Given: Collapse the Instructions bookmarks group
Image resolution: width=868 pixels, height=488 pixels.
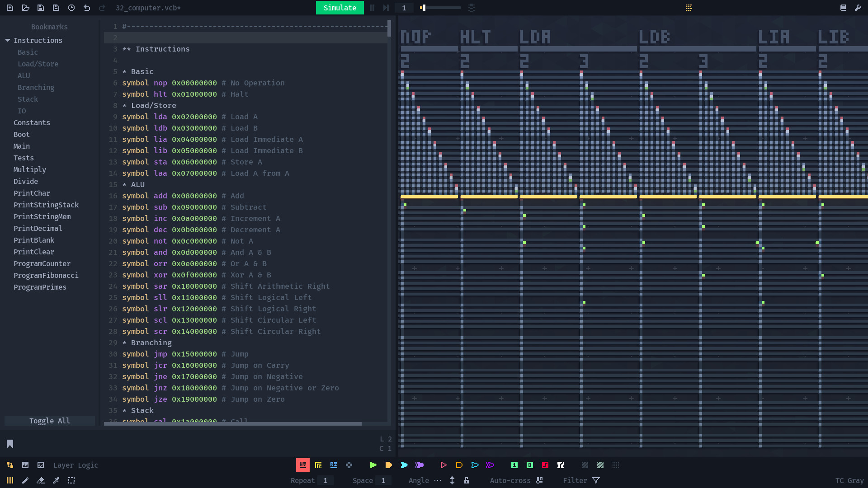Looking at the screenshot, I should pyautogui.click(x=7, y=40).
